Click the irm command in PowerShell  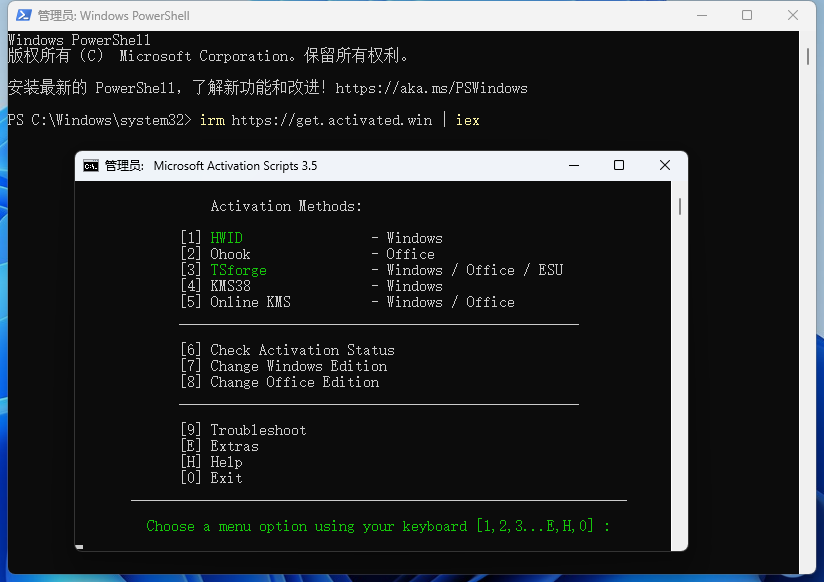(x=212, y=120)
